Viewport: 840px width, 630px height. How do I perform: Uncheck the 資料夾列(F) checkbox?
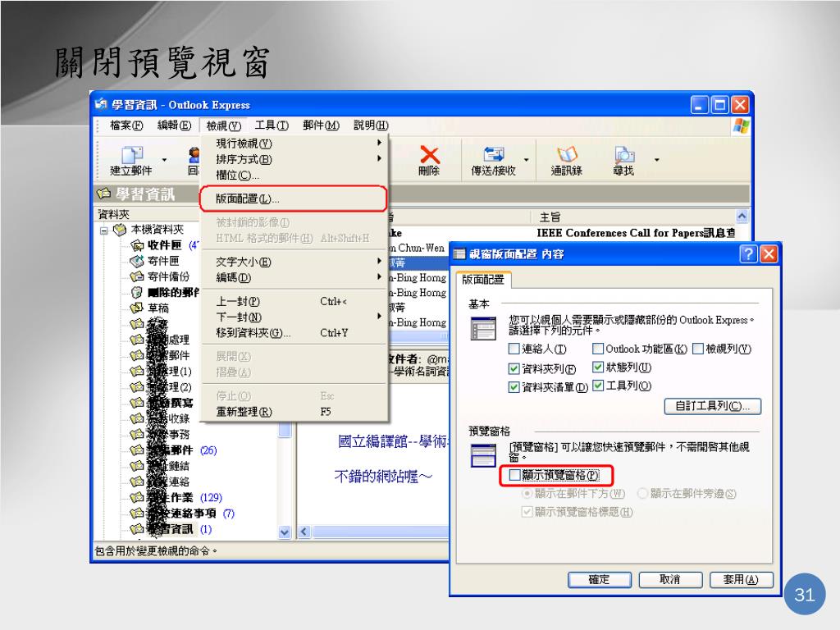pyautogui.click(x=514, y=368)
